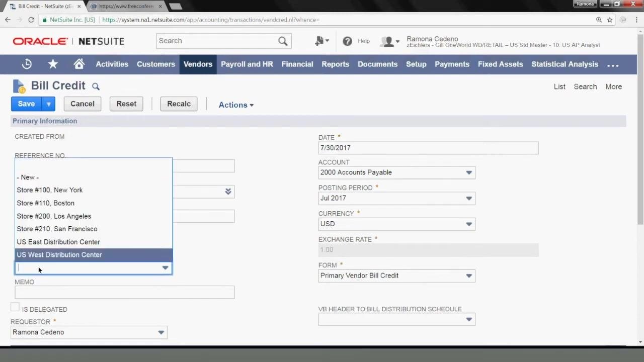Click the Save button
Screen dimensions: 644x362
[26, 104]
